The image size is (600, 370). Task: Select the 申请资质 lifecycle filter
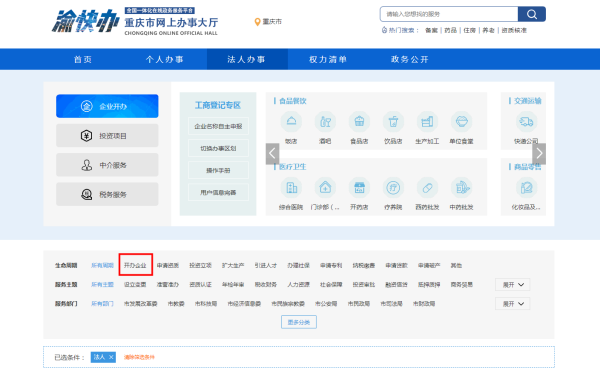point(168,265)
